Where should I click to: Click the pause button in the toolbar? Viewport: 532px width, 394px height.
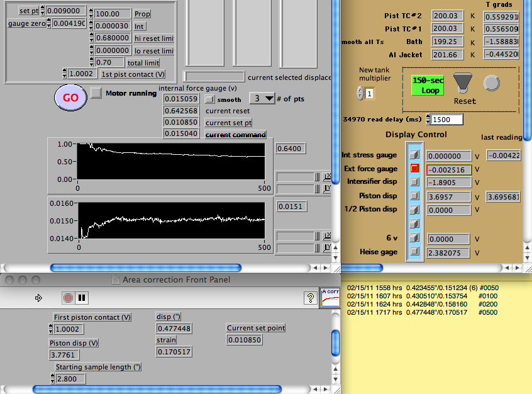pos(82,298)
